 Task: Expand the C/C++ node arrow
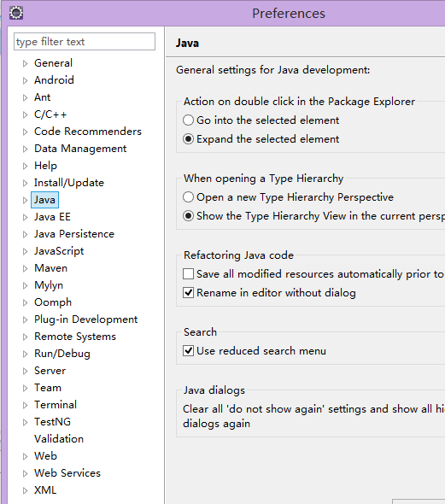[x=25, y=114]
